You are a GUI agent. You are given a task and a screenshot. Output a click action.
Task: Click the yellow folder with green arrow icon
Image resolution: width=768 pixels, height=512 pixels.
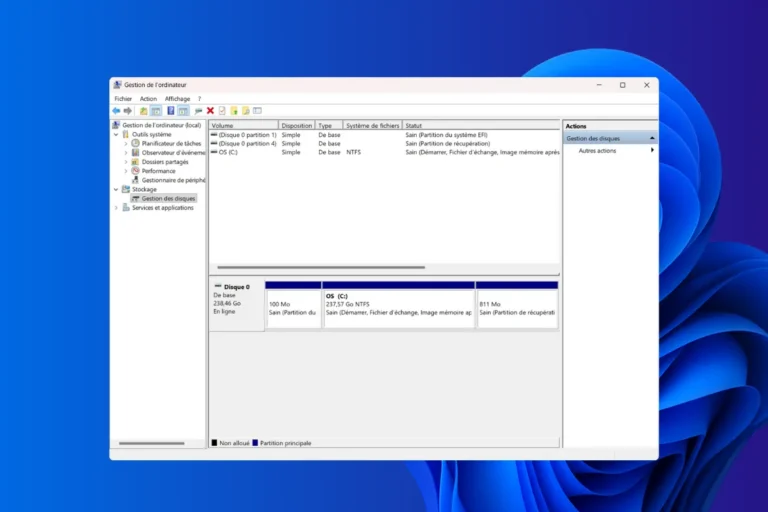[234, 111]
